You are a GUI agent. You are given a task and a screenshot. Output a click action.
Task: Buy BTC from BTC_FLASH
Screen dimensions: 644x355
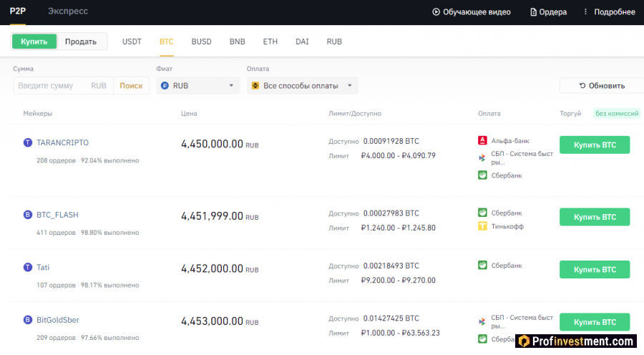[x=595, y=217]
